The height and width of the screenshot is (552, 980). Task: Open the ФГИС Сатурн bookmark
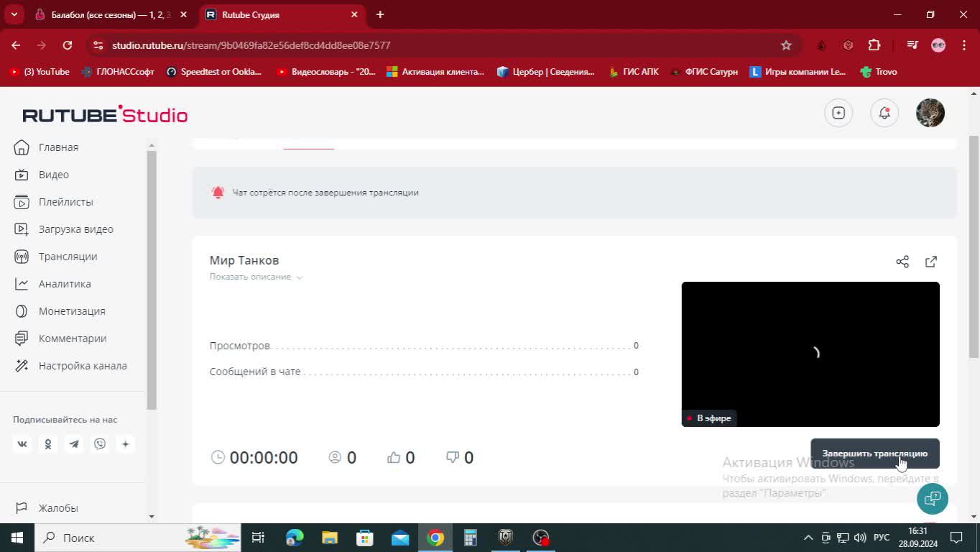[x=704, y=72]
